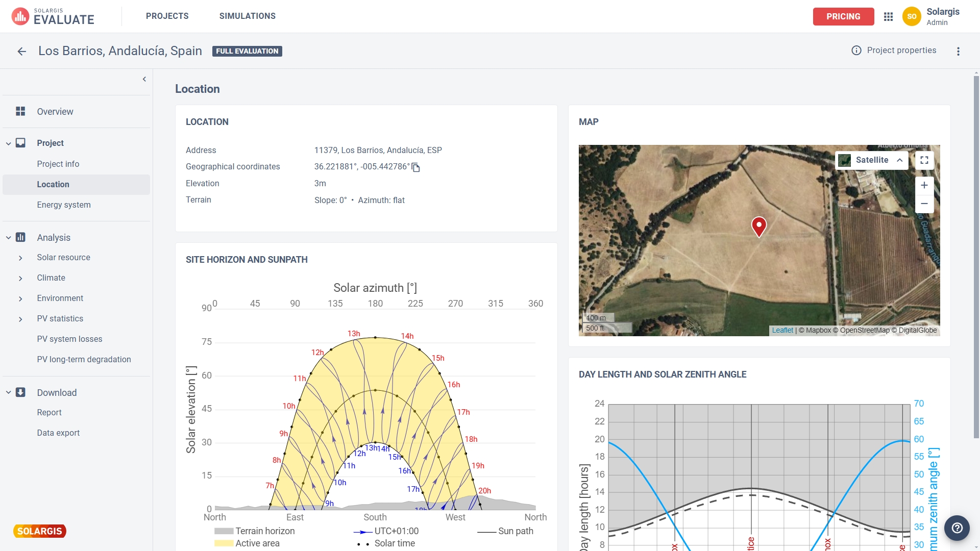Image resolution: width=980 pixels, height=551 pixels.
Task: Click the Project section monitor icon
Action: [20, 143]
